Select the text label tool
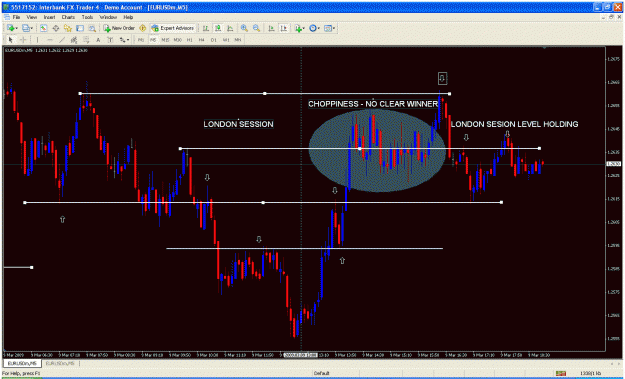The height and width of the screenshot is (379, 625). [x=110, y=40]
